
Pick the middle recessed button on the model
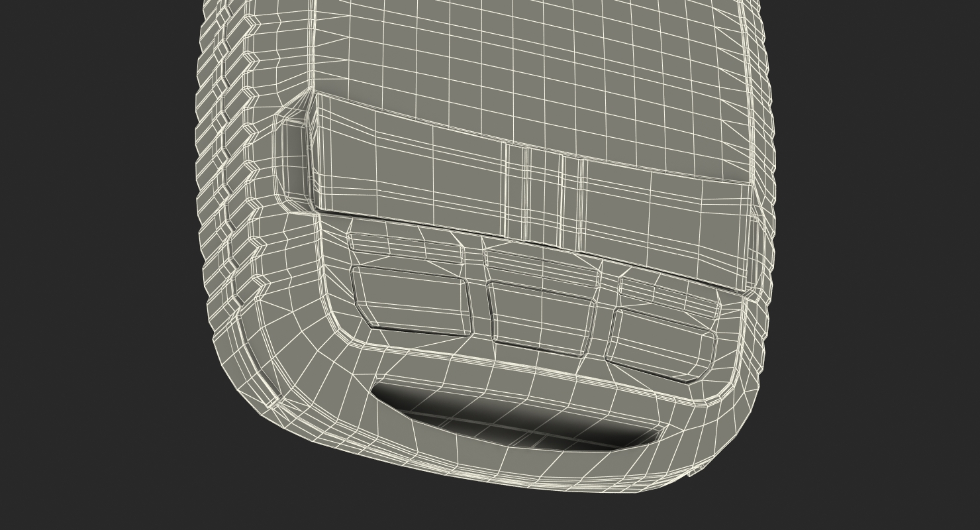pos(542,319)
